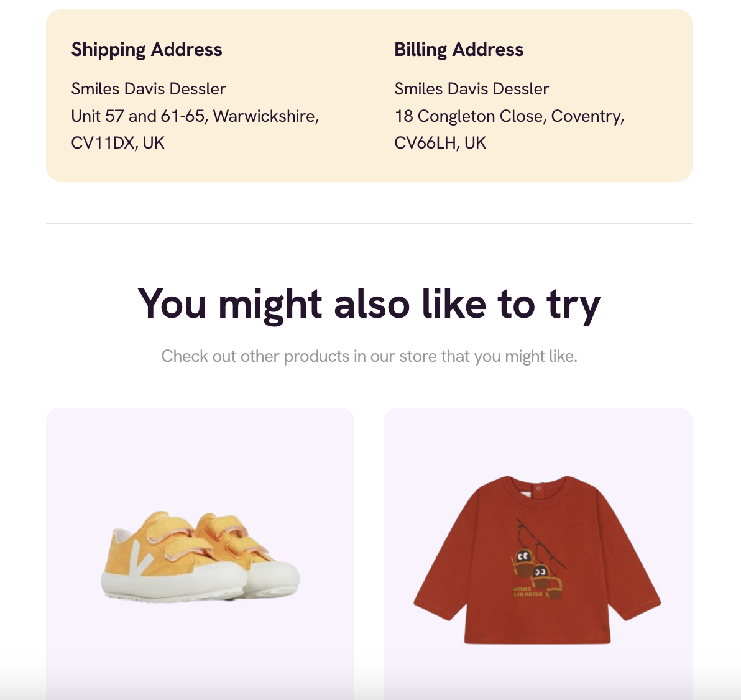Viewport: 741px width, 700px height.
Task: Click the CV11DX, UK postcode text
Action: (117, 143)
